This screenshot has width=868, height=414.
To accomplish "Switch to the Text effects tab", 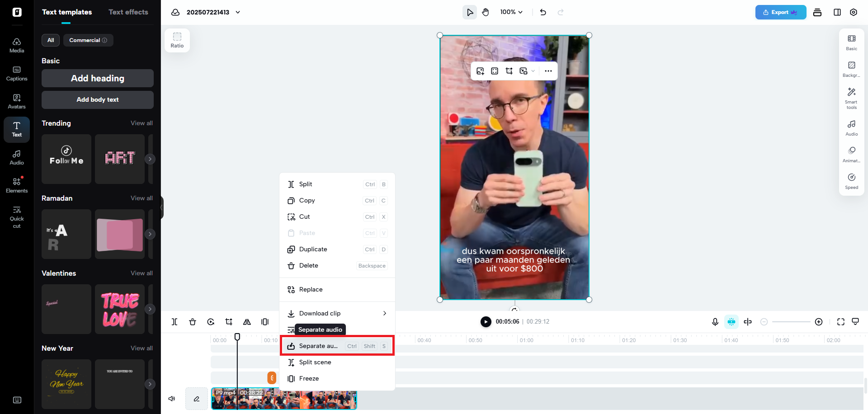I will coord(128,12).
